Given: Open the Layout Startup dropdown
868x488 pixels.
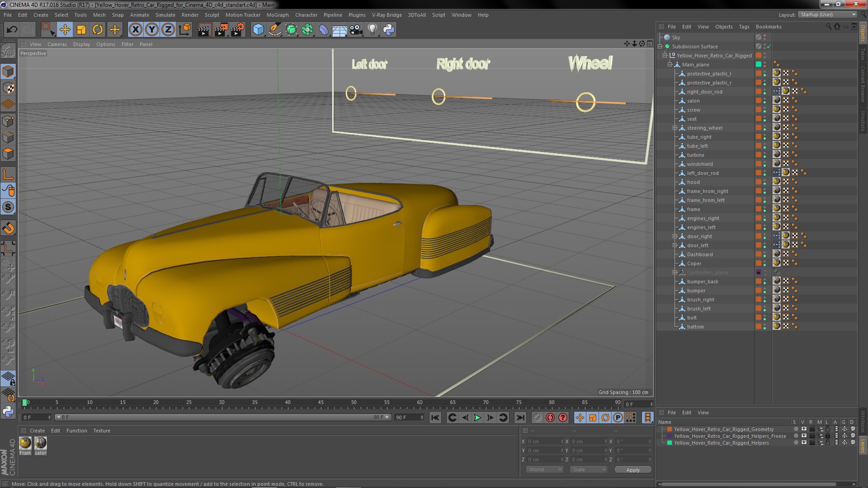Looking at the screenshot, I should [x=828, y=14].
